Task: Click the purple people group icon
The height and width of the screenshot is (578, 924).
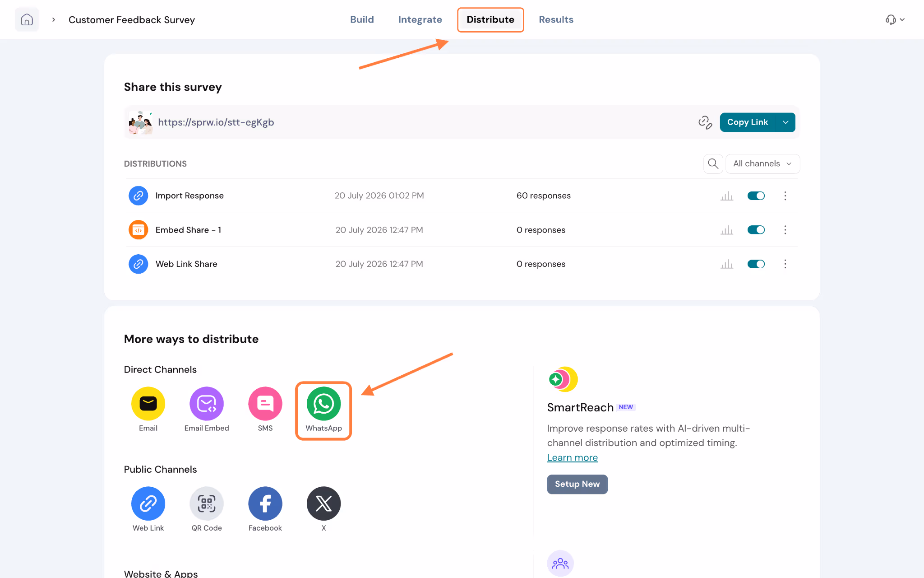Action: coord(560,563)
